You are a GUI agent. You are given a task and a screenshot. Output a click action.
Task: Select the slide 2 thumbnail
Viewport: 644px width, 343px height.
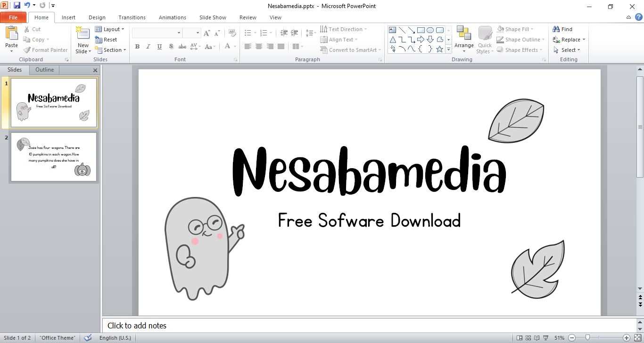tap(54, 157)
